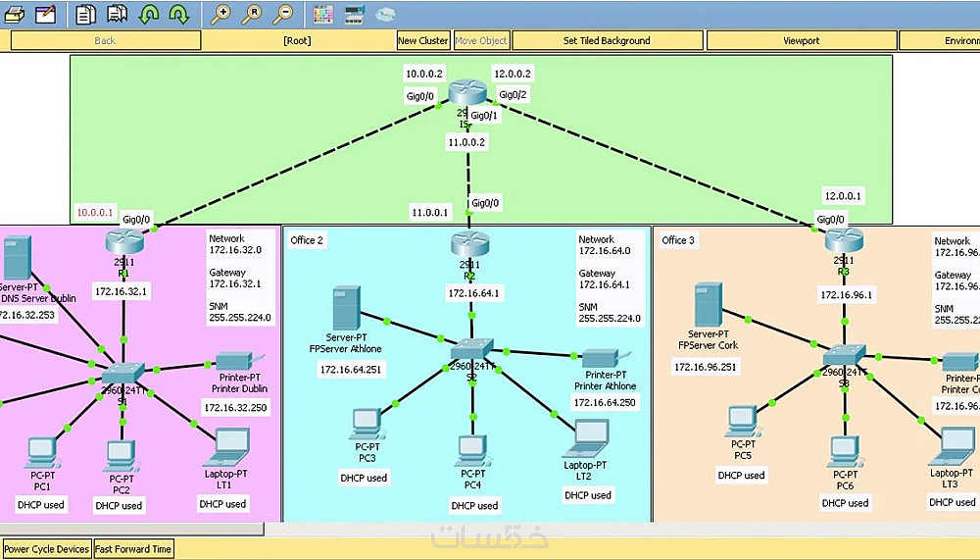Click the Paste icon in the toolbar

[x=117, y=14]
